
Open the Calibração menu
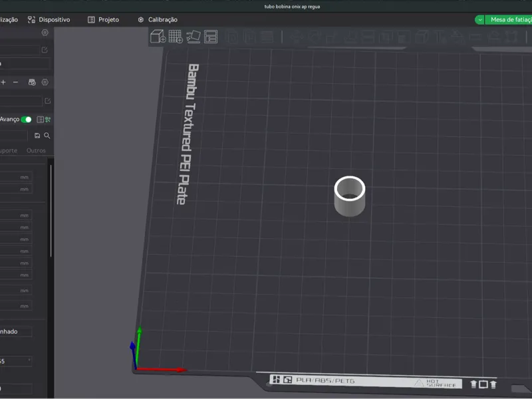[x=158, y=20]
